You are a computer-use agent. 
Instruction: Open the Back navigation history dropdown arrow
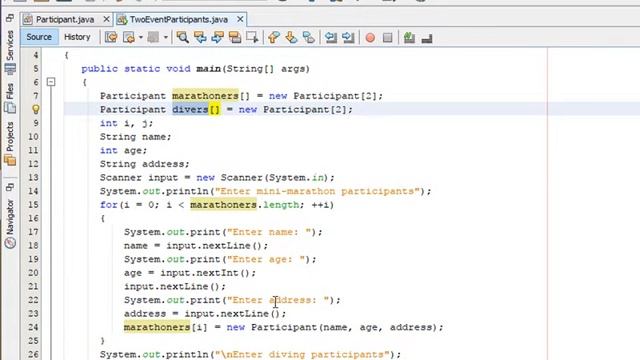click(x=141, y=38)
